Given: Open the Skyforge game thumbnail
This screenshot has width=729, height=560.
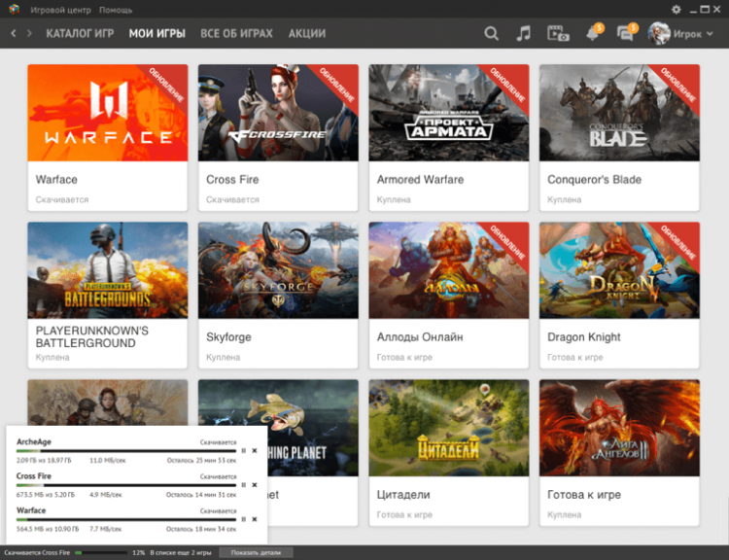Looking at the screenshot, I should [278, 270].
